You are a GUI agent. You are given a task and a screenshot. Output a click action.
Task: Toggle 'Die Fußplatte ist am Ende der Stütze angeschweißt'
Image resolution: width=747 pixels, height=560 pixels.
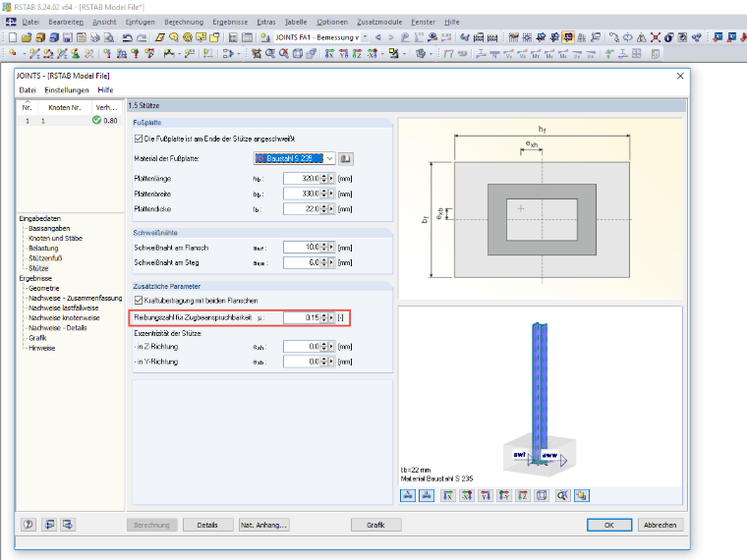[139, 139]
